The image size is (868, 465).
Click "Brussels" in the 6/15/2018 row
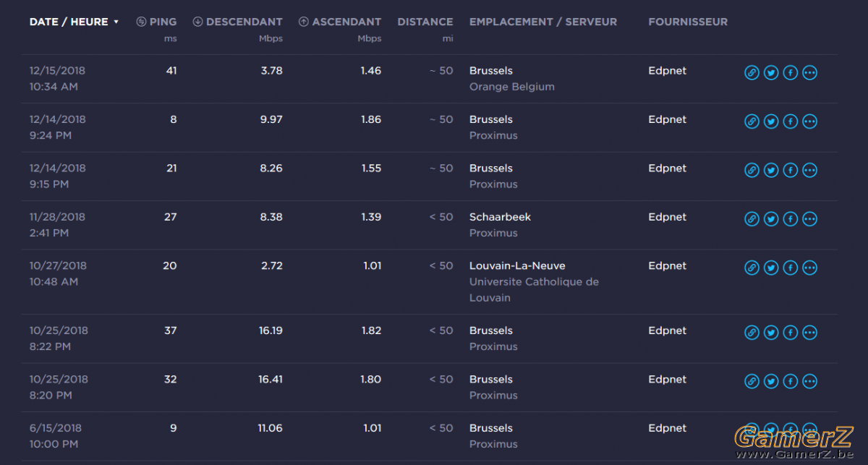[x=491, y=428]
